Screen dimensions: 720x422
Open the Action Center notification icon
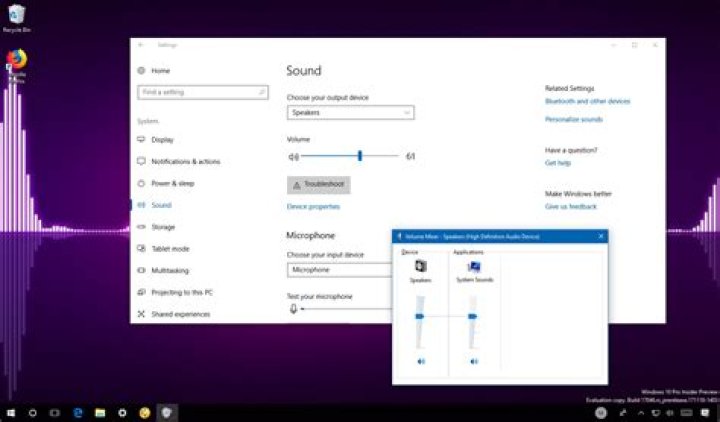pos(706,413)
